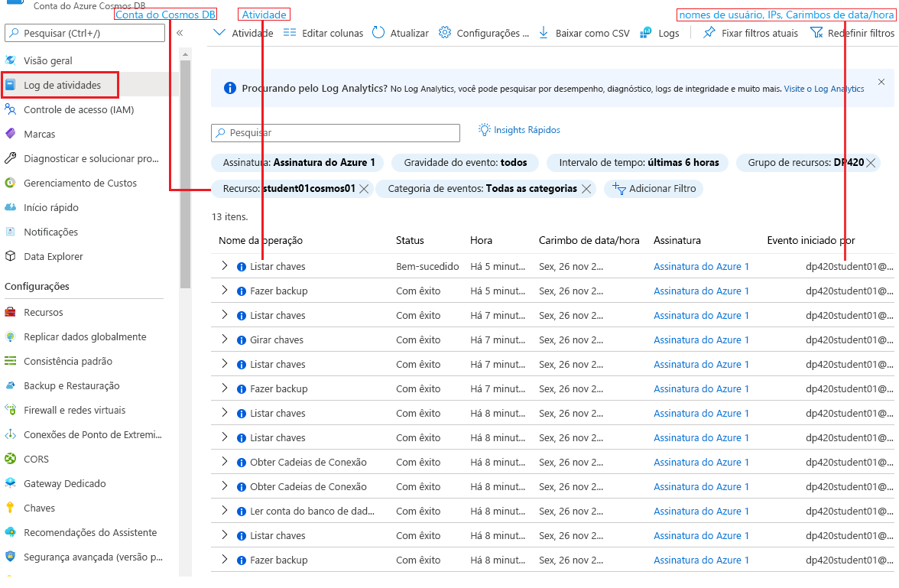
Task: Open Assinatura do Azure 1 in Ler conta row
Action: tap(701, 511)
